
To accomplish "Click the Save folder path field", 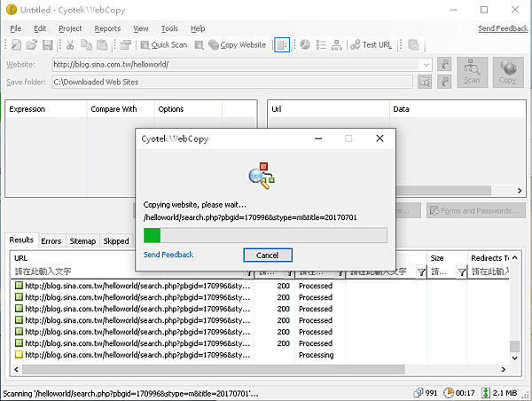I will [231, 82].
